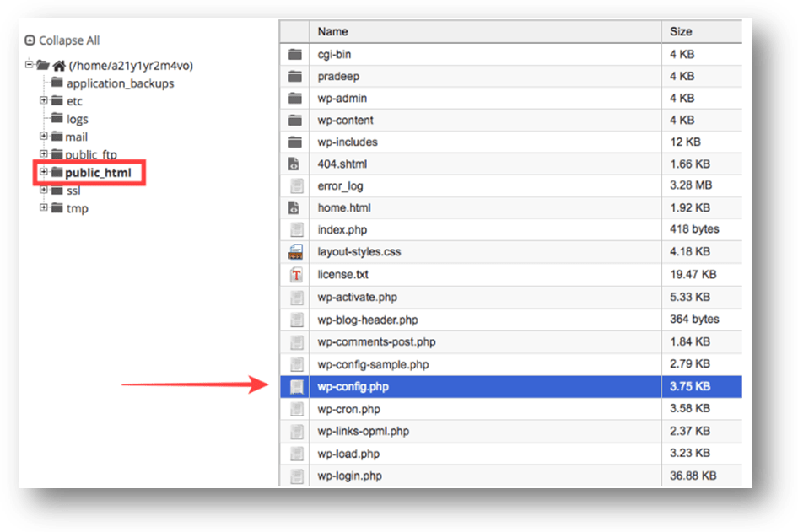The image size is (798, 532).
Task: Select the index.php file name
Action: [x=342, y=230]
